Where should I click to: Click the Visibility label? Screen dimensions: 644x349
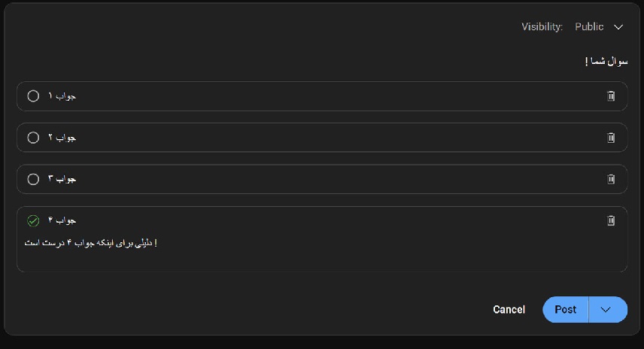click(x=542, y=26)
